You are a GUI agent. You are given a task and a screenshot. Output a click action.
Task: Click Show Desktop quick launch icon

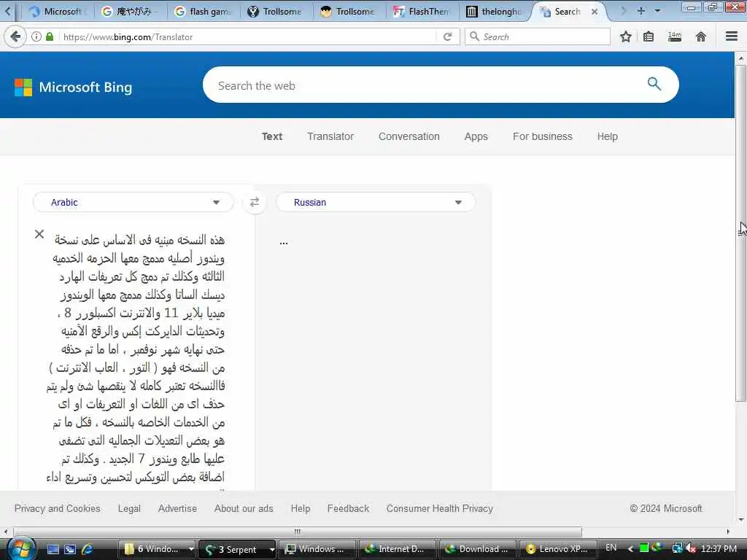coord(53,549)
